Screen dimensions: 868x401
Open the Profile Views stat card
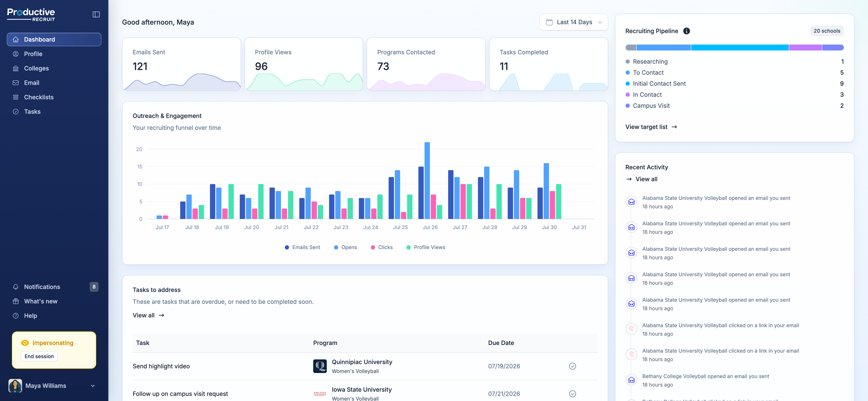point(304,64)
